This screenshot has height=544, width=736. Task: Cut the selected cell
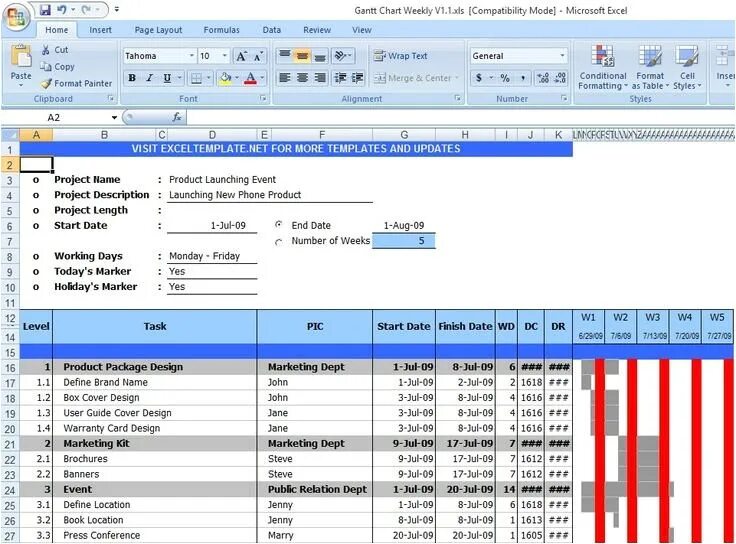point(54,50)
